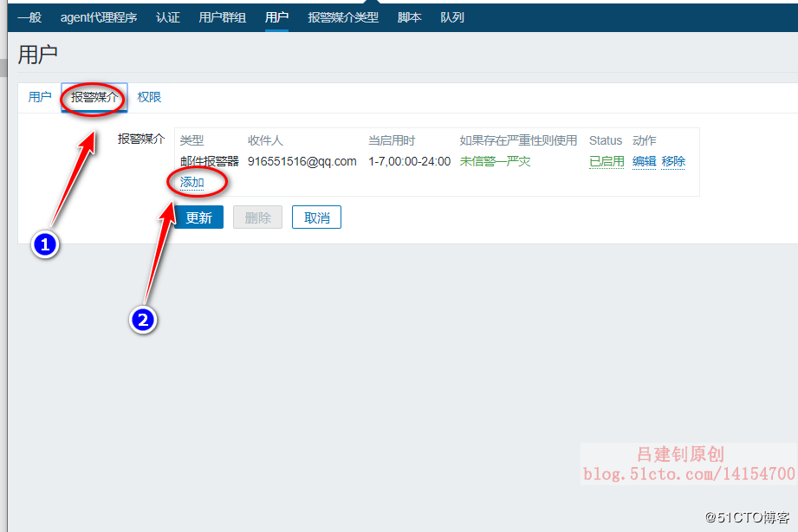Click the 报警媒介 field label
Image resolution: width=798 pixels, height=532 pixels.
[141, 139]
